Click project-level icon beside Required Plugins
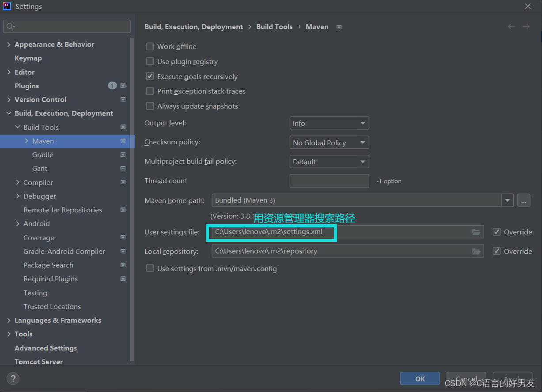Screen dimensions: 542x392 tap(123, 279)
